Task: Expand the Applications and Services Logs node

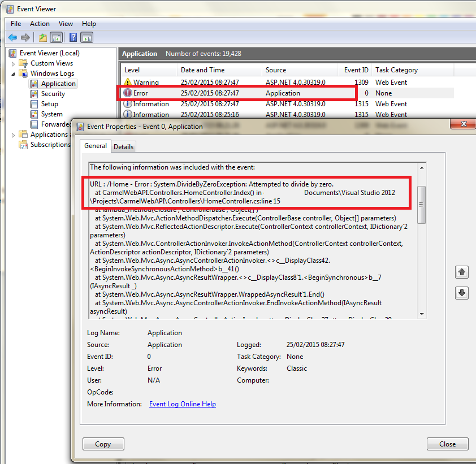Action: 13,135
